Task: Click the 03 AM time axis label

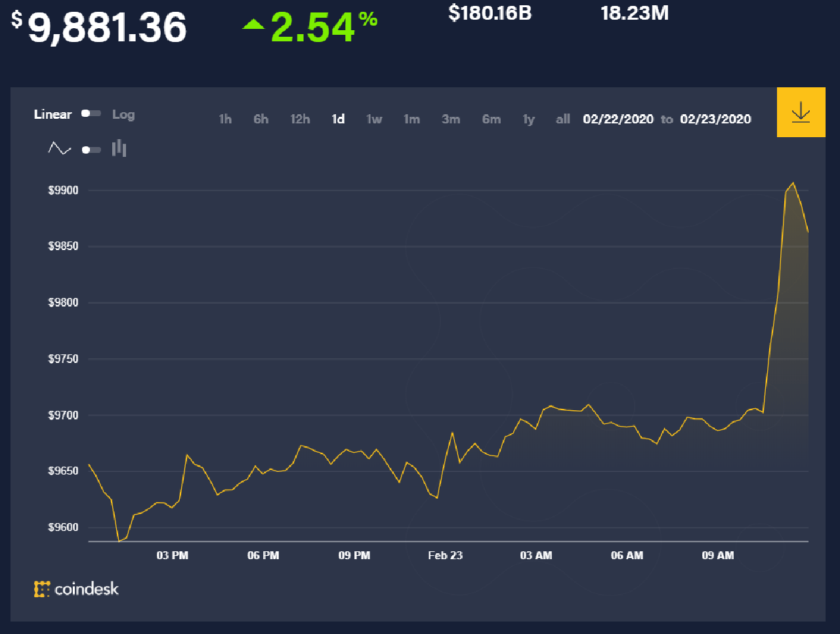Action: pos(536,555)
